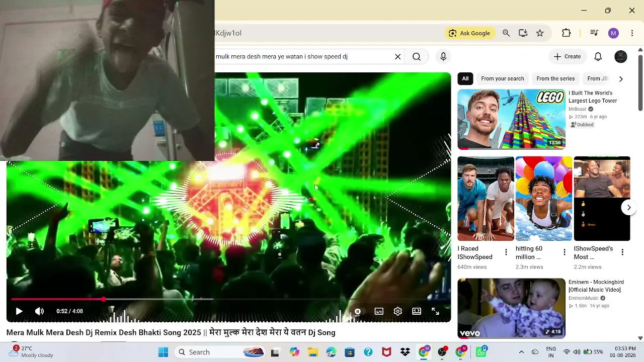Click the YouTube search text field
Viewport: 644px width, 362px height.
pos(303,56)
